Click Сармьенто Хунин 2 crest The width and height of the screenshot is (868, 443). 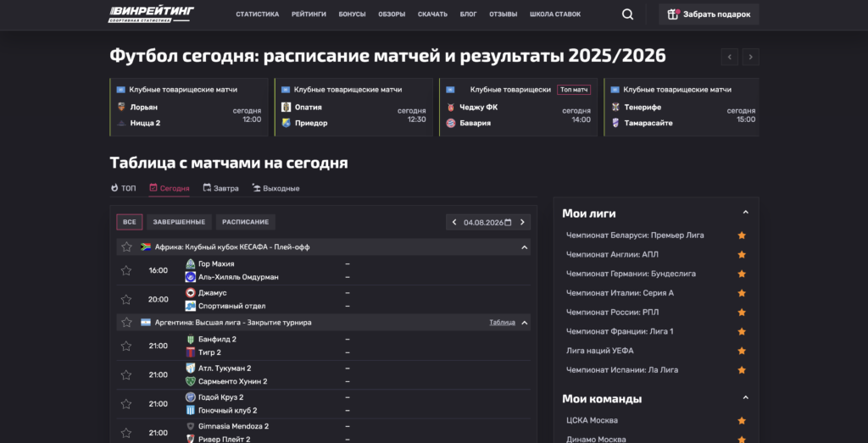(x=191, y=381)
